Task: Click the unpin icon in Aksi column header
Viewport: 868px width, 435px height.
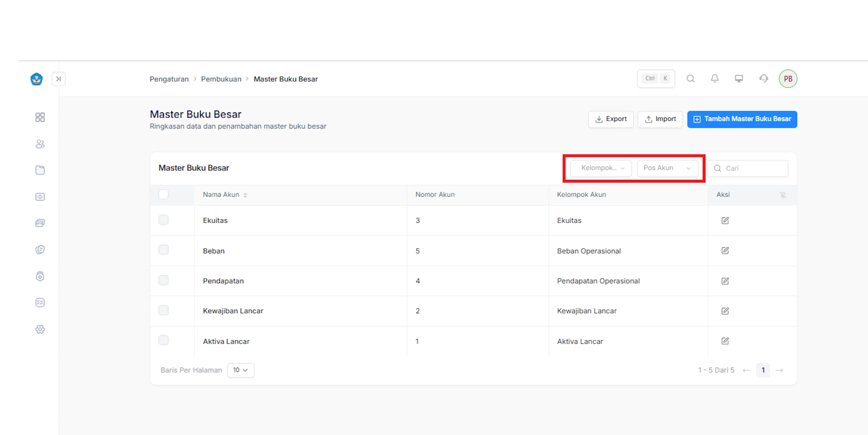Action: [783, 195]
